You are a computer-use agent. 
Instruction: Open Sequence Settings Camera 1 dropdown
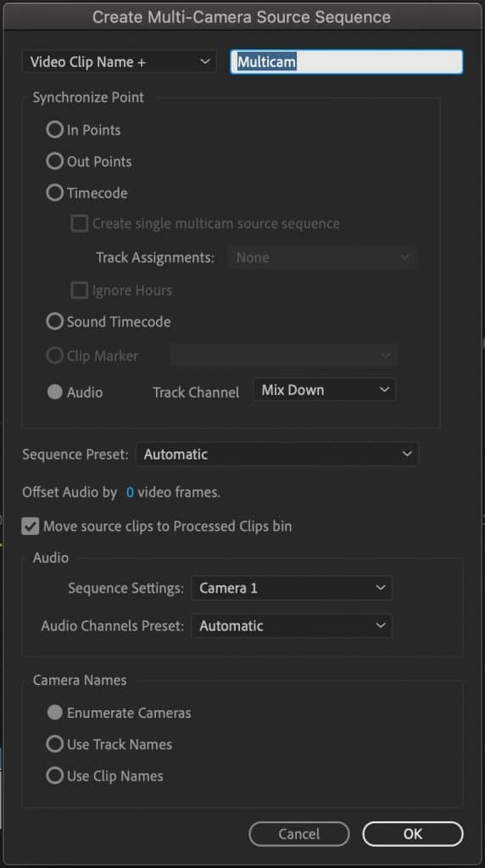click(292, 588)
